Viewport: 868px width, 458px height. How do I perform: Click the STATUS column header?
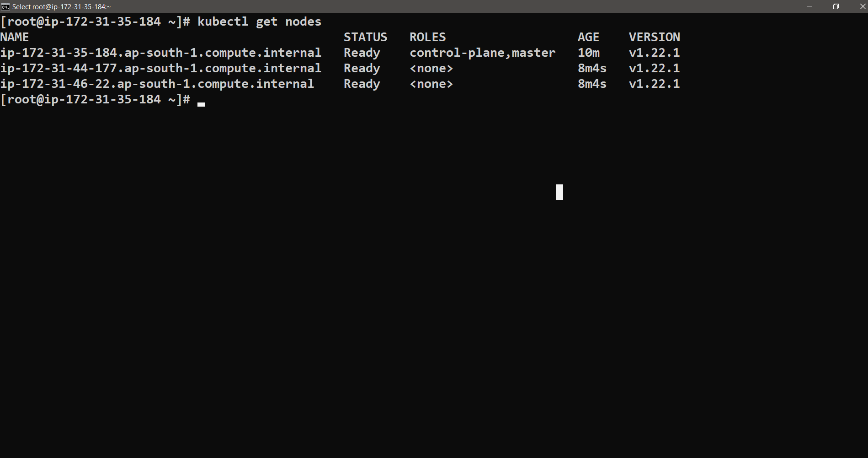(366, 37)
